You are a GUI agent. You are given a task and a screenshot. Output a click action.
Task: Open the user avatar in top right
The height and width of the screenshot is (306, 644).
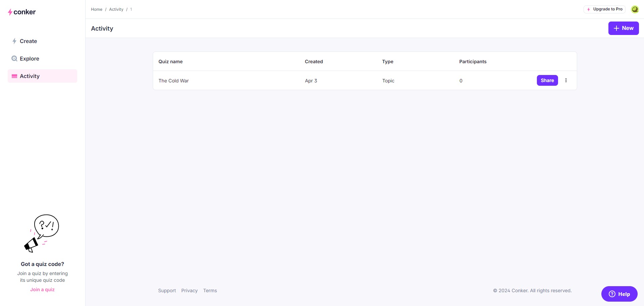coord(635,9)
